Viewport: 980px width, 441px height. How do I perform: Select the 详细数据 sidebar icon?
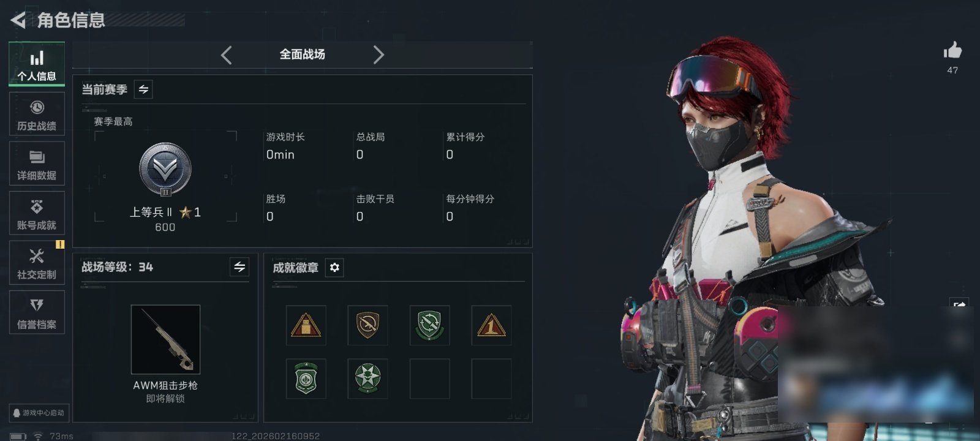click(37, 164)
